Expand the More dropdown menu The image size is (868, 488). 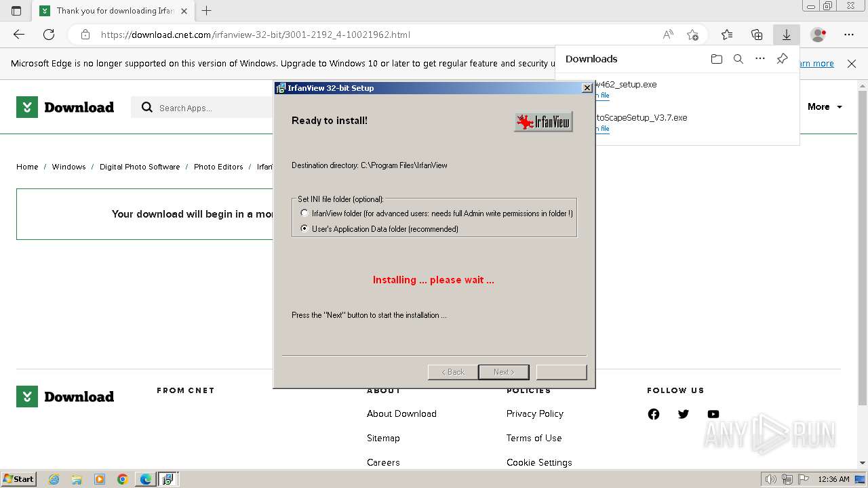[x=825, y=106]
